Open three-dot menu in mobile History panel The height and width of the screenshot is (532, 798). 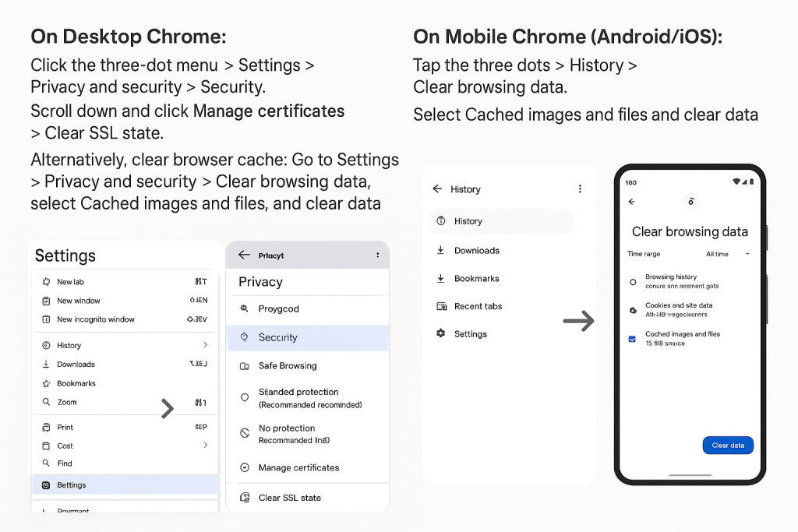coord(580,188)
